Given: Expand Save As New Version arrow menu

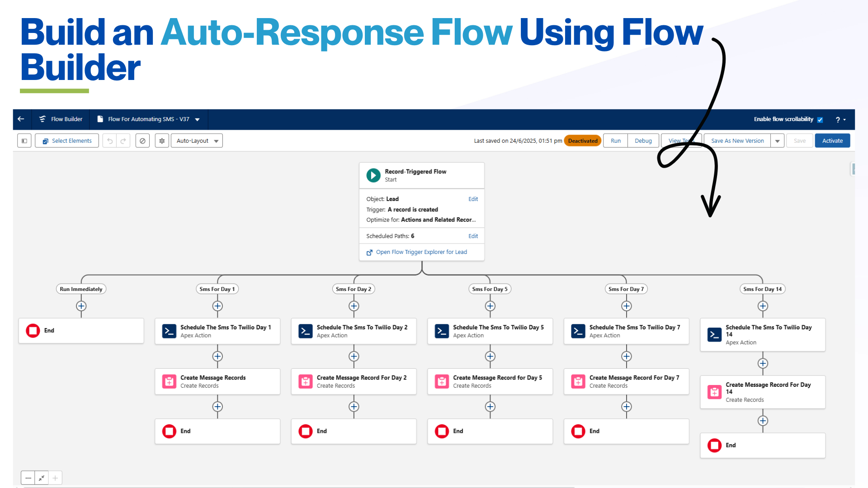Looking at the screenshot, I should [778, 141].
